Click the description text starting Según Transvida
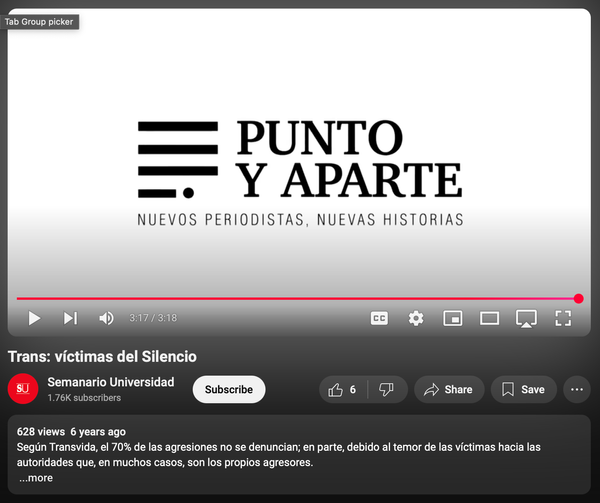The height and width of the screenshot is (503, 600). click(x=279, y=455)
